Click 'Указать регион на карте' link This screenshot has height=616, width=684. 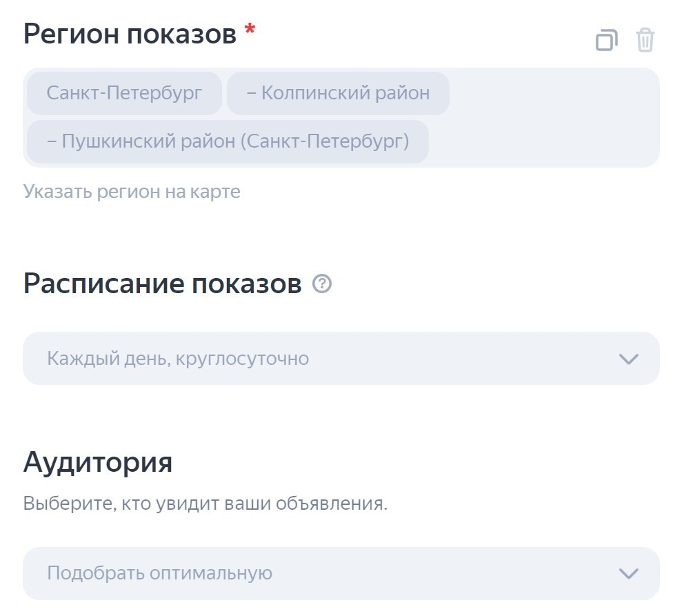click(132, 191)
